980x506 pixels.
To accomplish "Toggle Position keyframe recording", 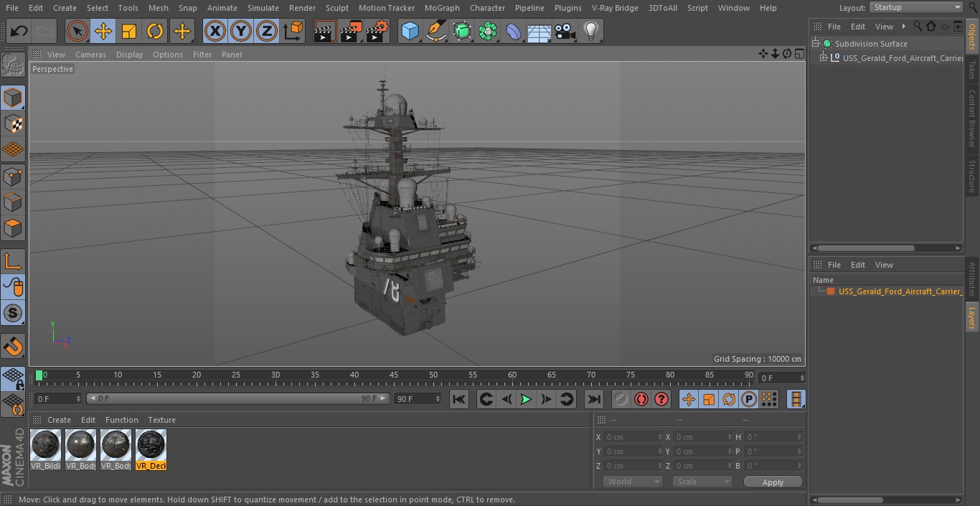I will pyautogui.click(x=689, y=399).
